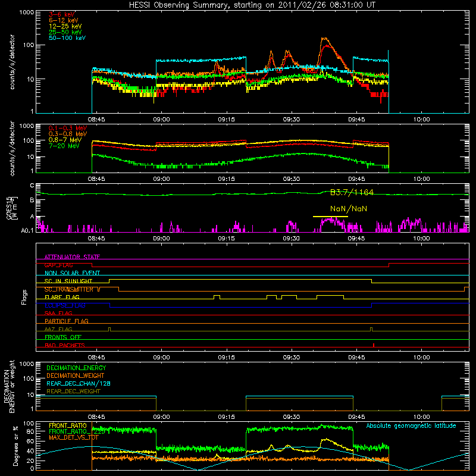Click the yellow flare interval bar below NaN/NaN

click(330, 217)
